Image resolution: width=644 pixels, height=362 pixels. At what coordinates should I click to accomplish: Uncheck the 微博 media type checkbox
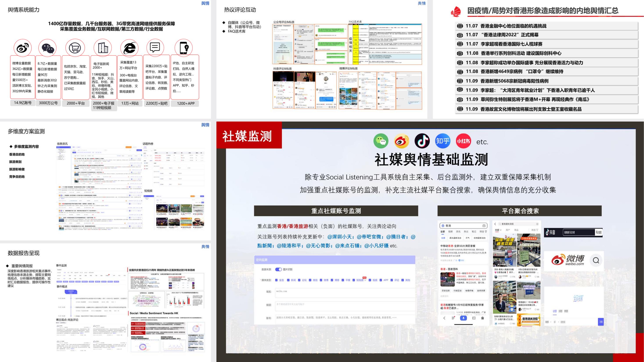[321, 280]
